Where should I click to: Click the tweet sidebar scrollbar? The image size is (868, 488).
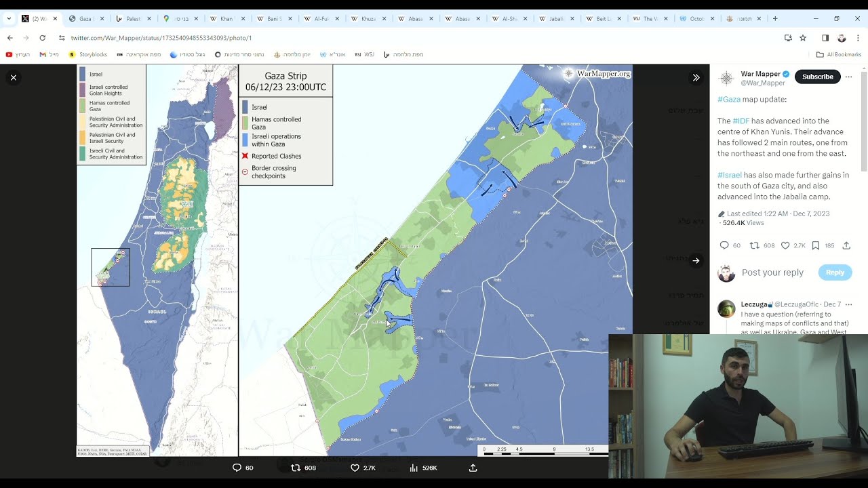864,121
